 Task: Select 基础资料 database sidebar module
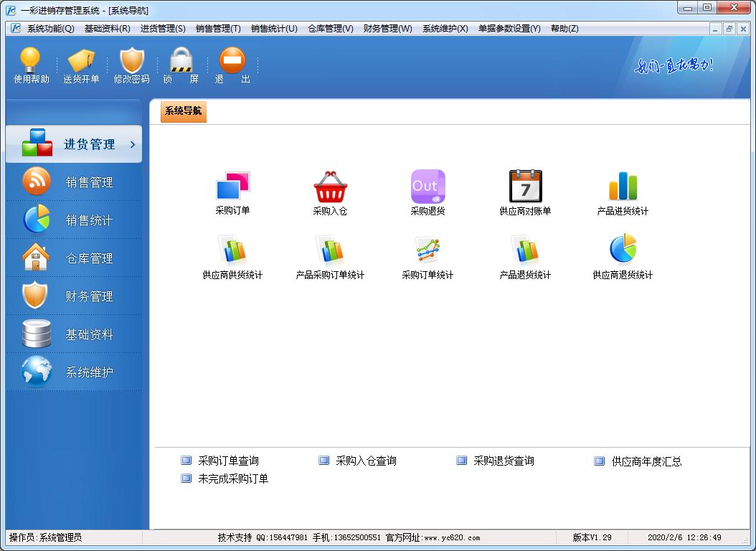(74, 334)
